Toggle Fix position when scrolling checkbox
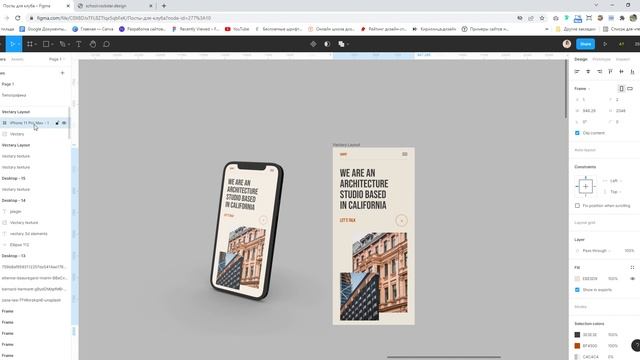The image size is (640, 360). 577,206
